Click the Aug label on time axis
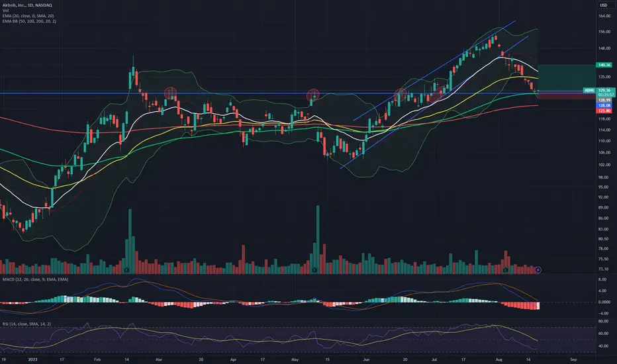Image resolution: width=617 pixels, height=364 pixels. (x=499, y=359)
